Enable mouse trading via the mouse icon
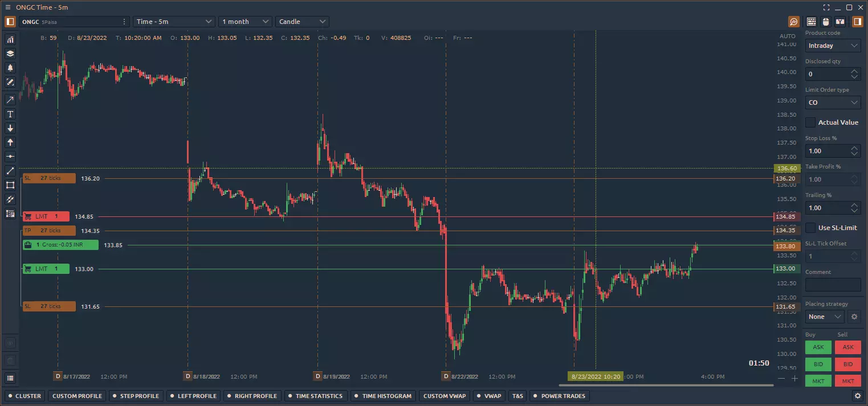 825,22
